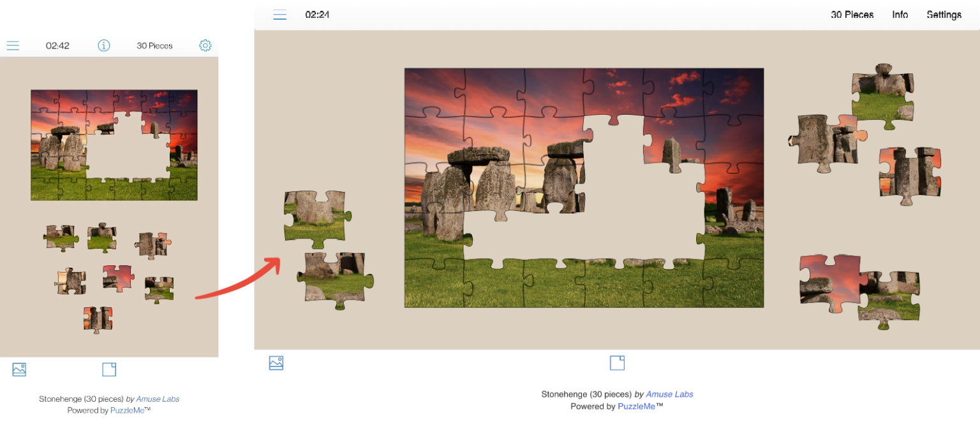This screenshot has width=980, height=422.
Task: Open the info icon in the mobile view
Action: 104,45
